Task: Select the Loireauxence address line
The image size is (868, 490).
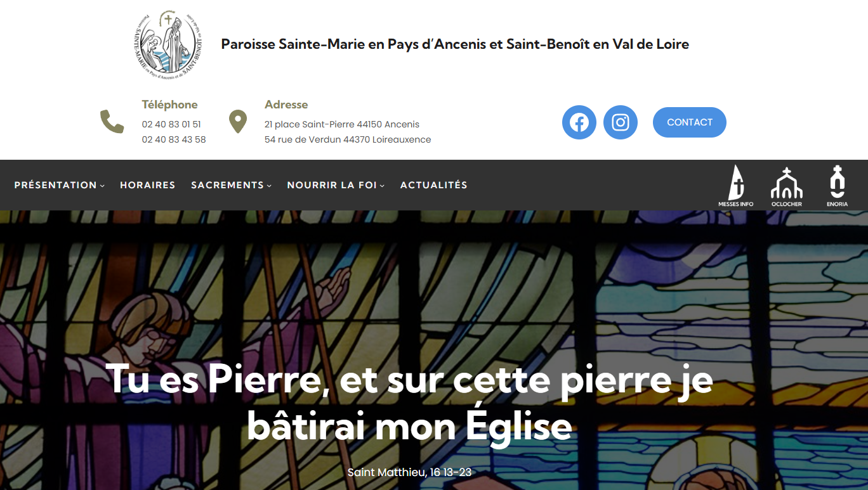Action: tap(348, 139)
